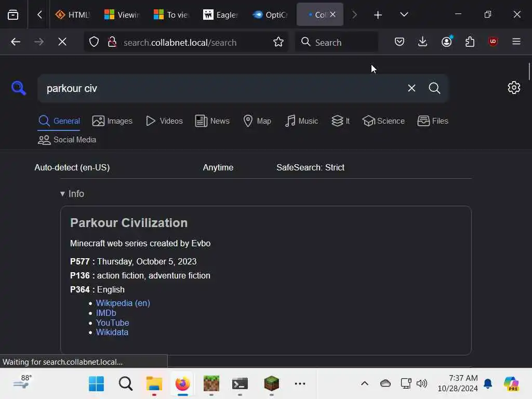
Task: Click the SearXNG magnifier logo
Action: 18,88
